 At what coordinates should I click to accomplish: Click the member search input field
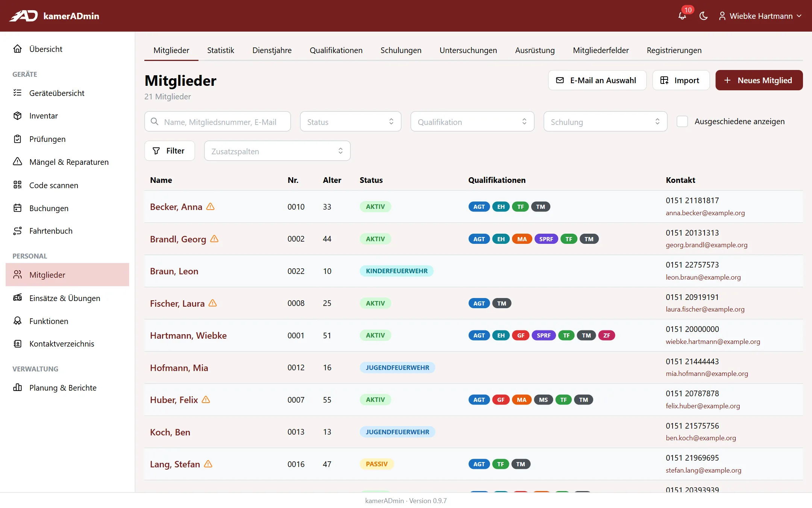pyautogui.click(x=217, y=122)
